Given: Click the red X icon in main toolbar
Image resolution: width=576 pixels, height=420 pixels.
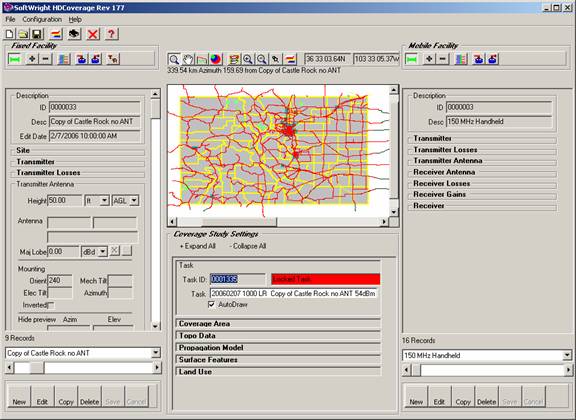Looking at the screenshot, I should [x=93, y=34].
